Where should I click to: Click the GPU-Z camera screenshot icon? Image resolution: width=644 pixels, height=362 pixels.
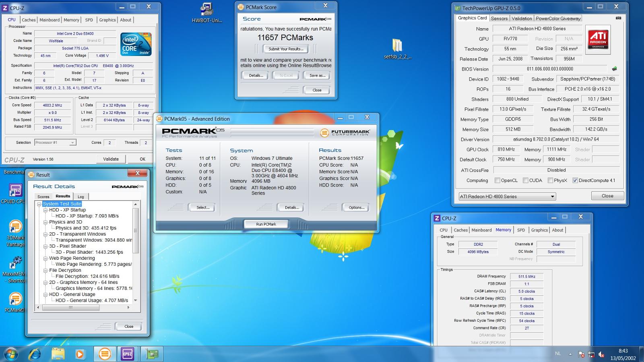coord(619,18)
